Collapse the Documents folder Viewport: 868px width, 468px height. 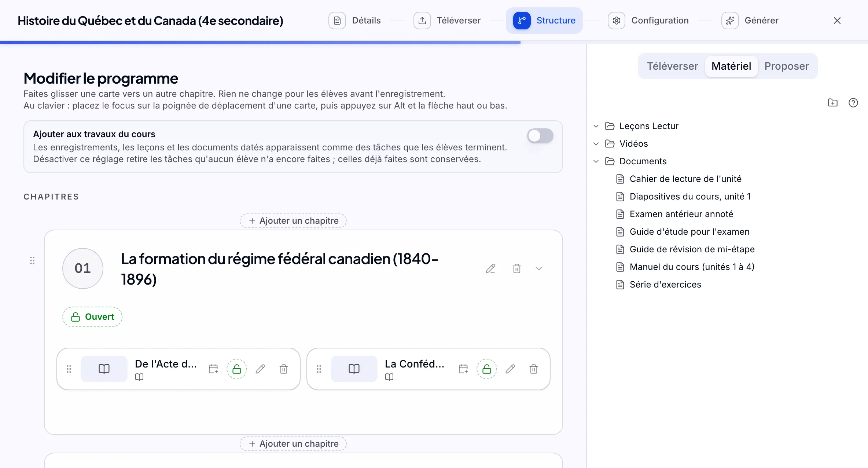tap(596, 161)
